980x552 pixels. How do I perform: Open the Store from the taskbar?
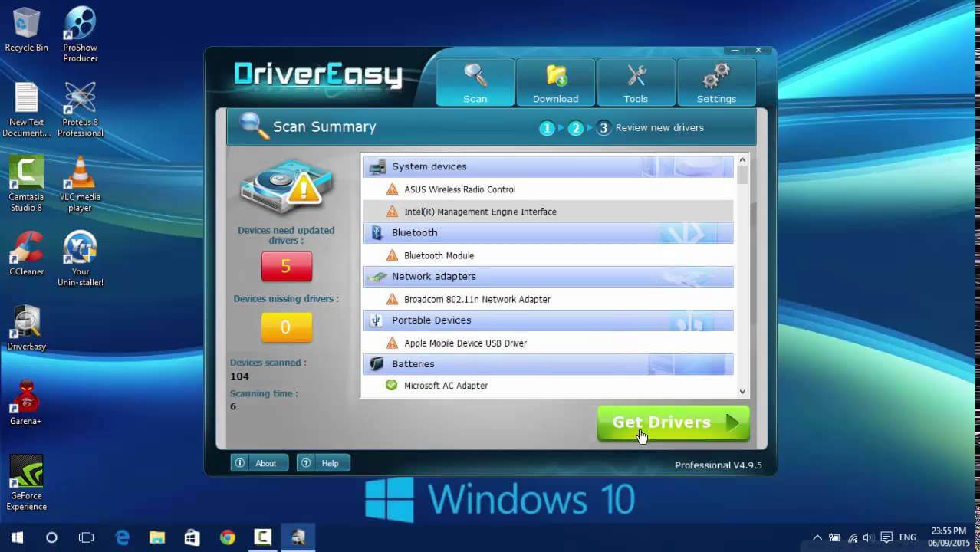[192, 537]
